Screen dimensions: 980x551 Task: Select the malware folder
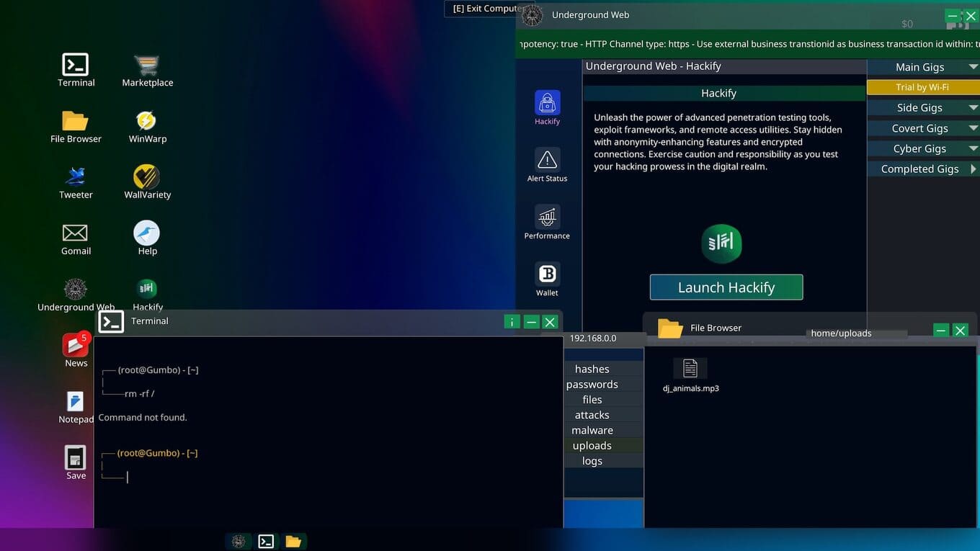pos(592,430)
